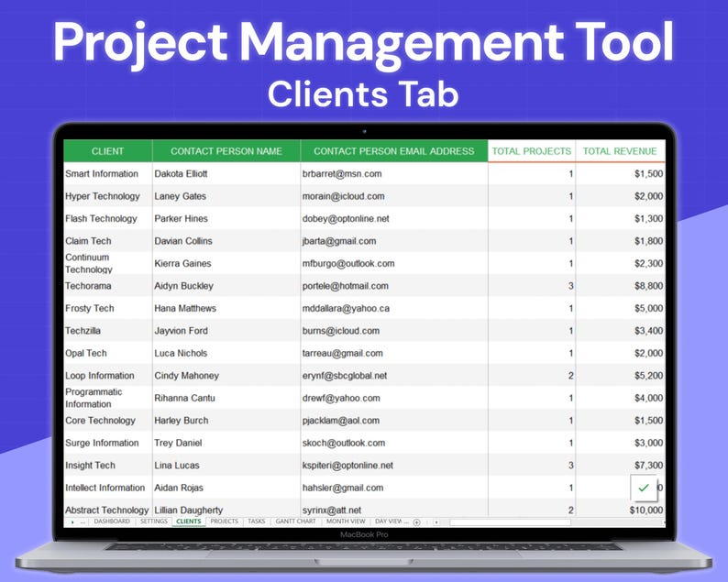The width and height of the screenshot is (728, 582).
Task: Click the green checkmark floating button
Action: coord(644,488)
